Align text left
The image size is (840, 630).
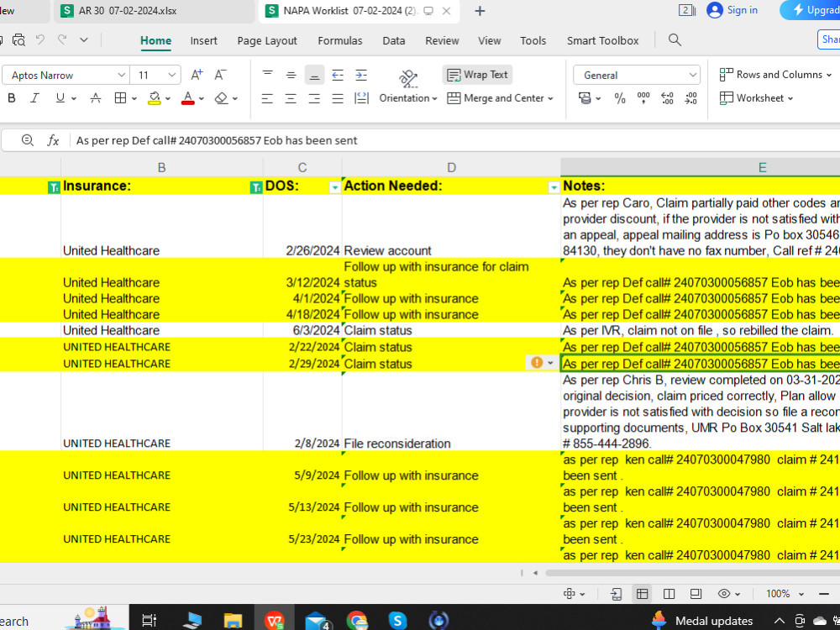(x=267, y=98)
